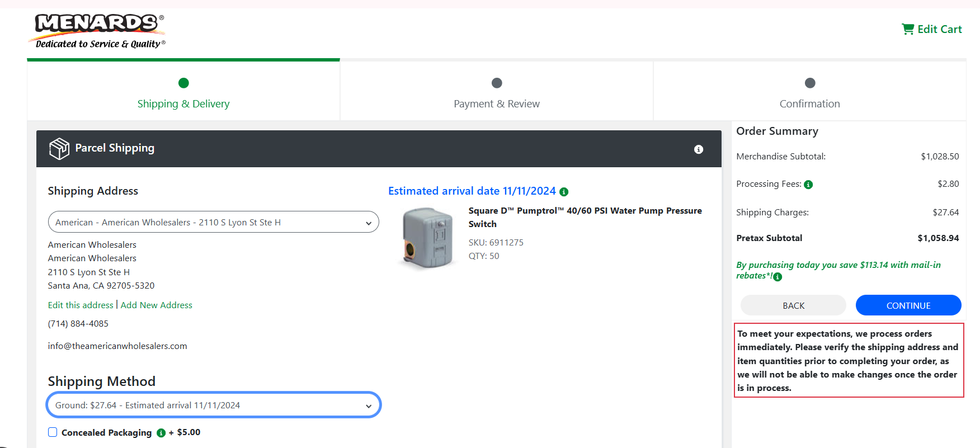Click the Concealed Packaging + $5.00 price
The height and width of the screenshot is (448, 980).
(185, 432)
